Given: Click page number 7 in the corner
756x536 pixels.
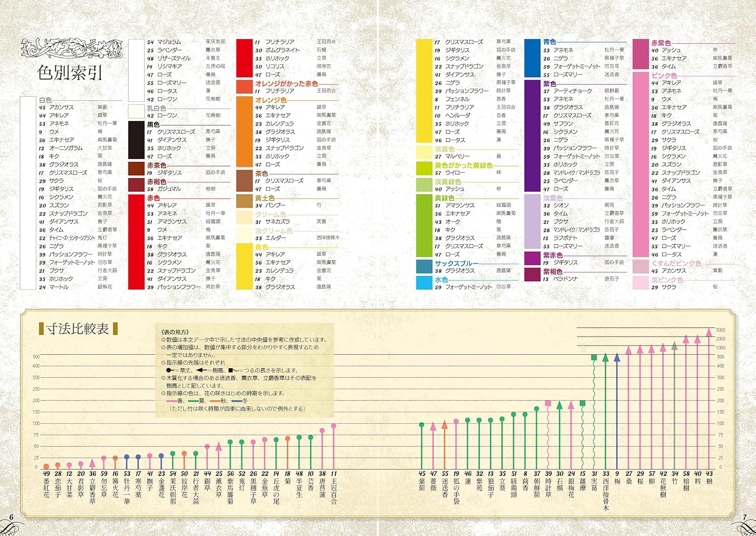Looking at the screenshot, I should [x=745, y=517].
